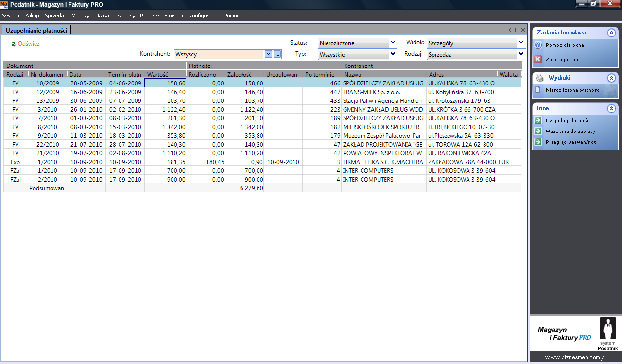This screenshot has width=622, height=364.
Task: Click the document icon beside Nierozliczone płatności
Action: (538, 90)
